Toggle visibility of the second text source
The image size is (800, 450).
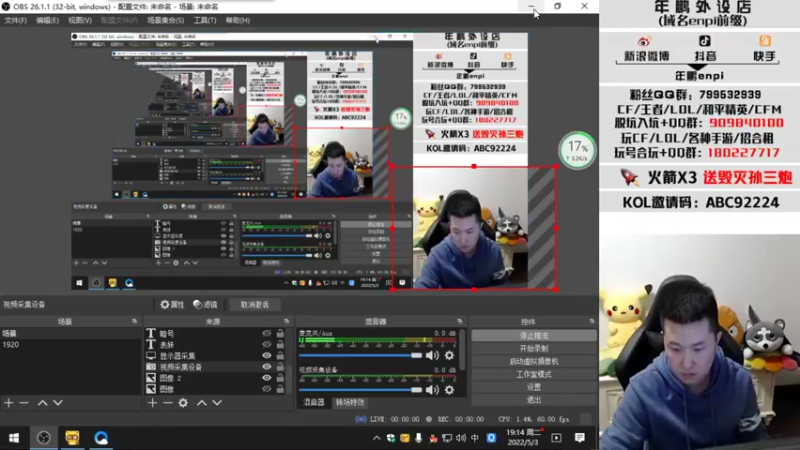coord(267,344)
